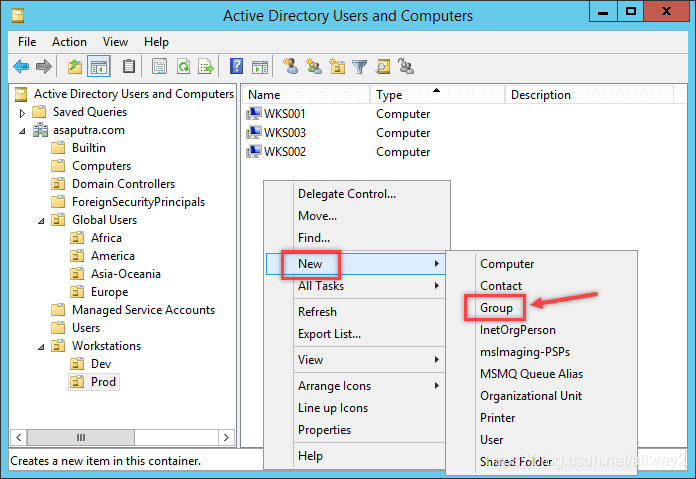
Task: Select MSMQ Queue Alias from submenu
Action: 531,374
